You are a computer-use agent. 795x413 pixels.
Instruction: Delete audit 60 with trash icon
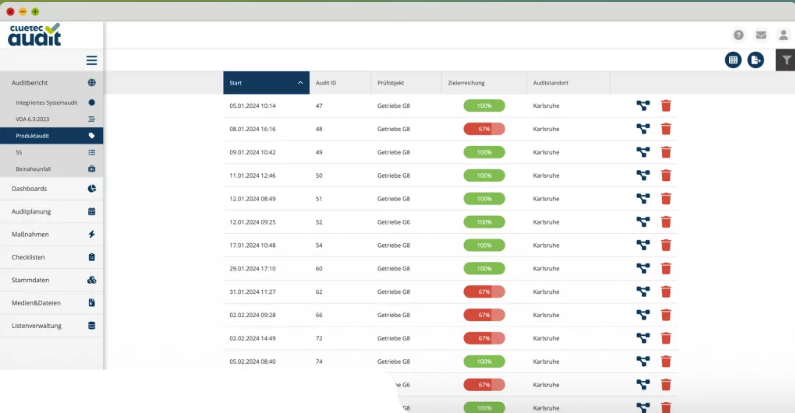[666, 269]
